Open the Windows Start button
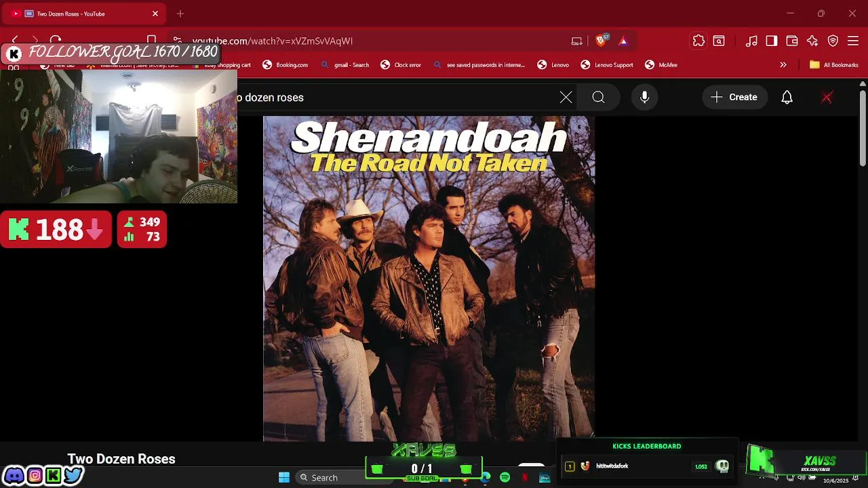Image resolution: width=868 pixels, height=488 pixels. (x=284, y=477)
